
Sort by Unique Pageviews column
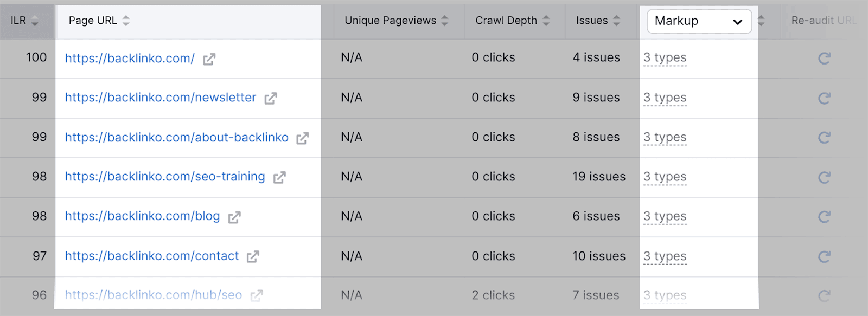445,21
